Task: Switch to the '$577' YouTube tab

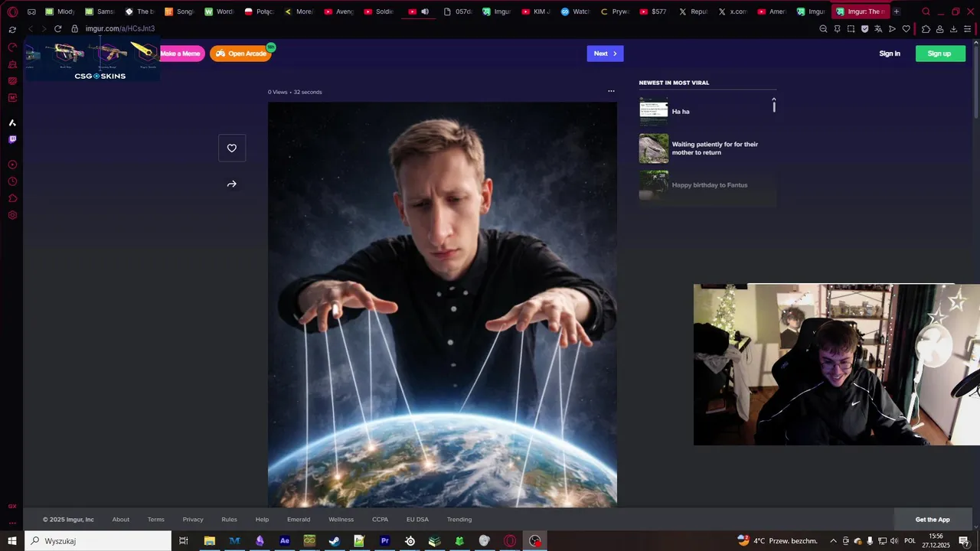Action: pyautogui.click(x=652, y=11)
